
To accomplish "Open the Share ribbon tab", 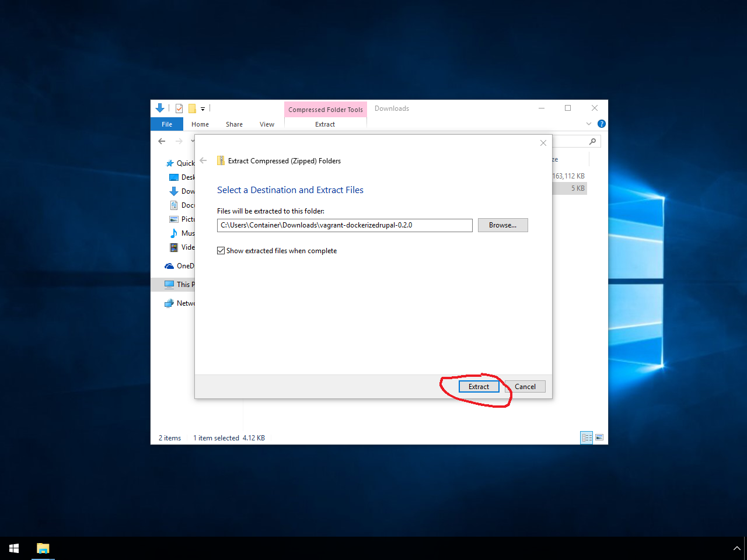I will click(234, 124).
